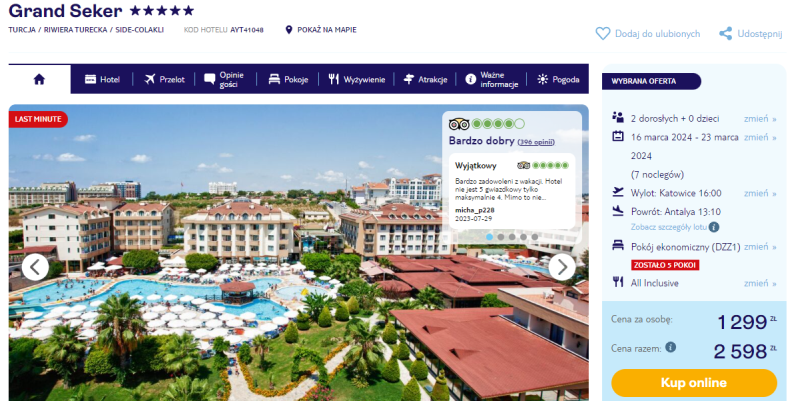Select the second review carousel dot

pyautogui.click(x=501, y=237)
